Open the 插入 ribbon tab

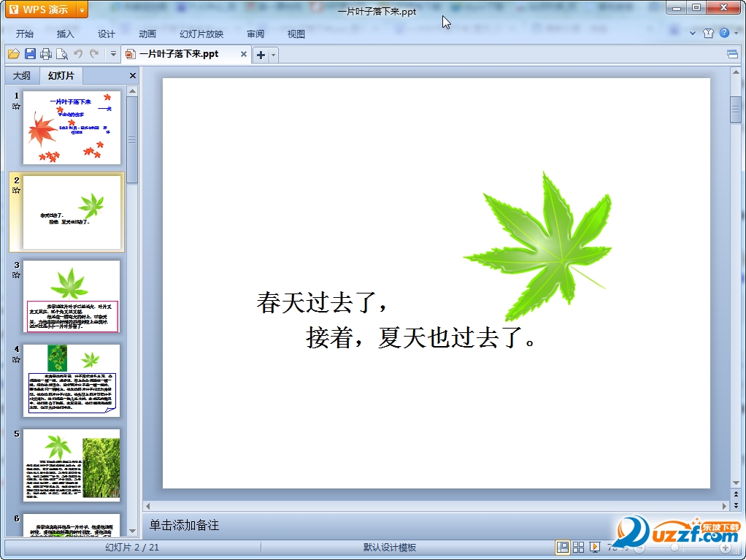coord(65,34)
